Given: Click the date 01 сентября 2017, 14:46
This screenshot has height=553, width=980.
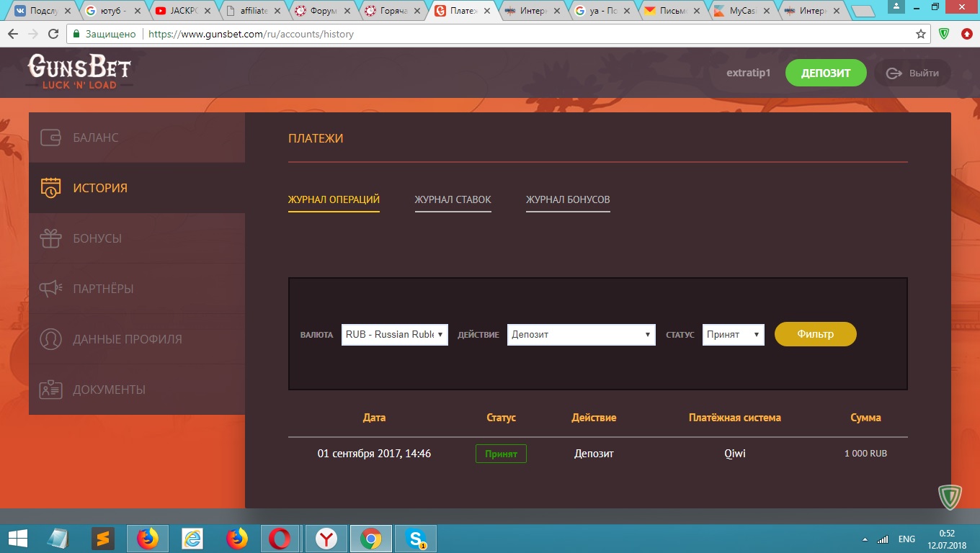Looking at the screenshot, I should pos(374,454).
